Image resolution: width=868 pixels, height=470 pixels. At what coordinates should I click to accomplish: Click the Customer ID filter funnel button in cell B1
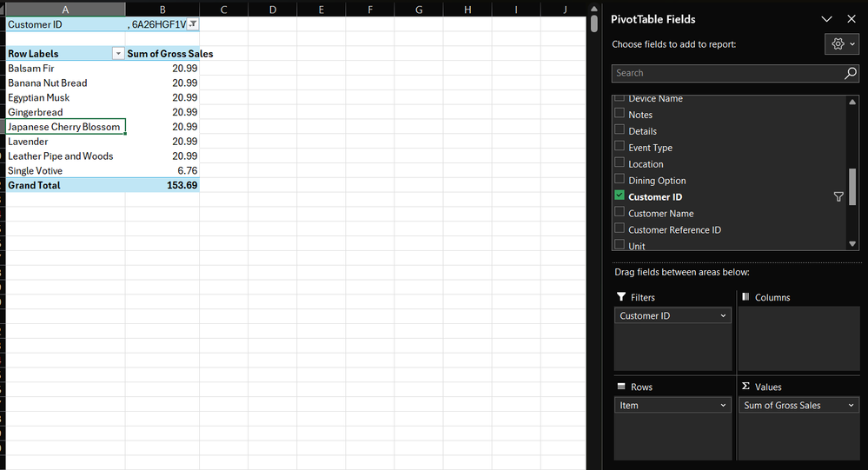point(193,24)
